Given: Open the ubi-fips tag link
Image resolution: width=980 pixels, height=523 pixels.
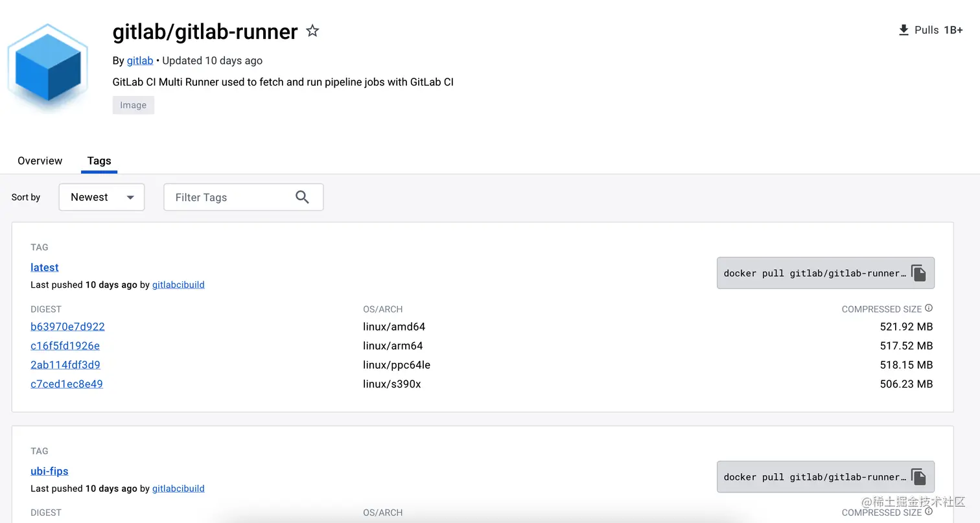Looking at the screenshot, I should tap(49, 471).
